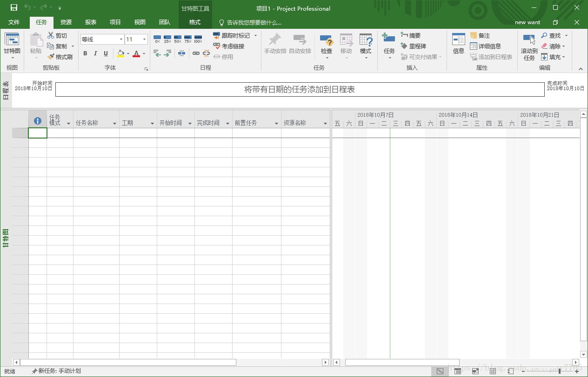Switch to the View tab

140,22
